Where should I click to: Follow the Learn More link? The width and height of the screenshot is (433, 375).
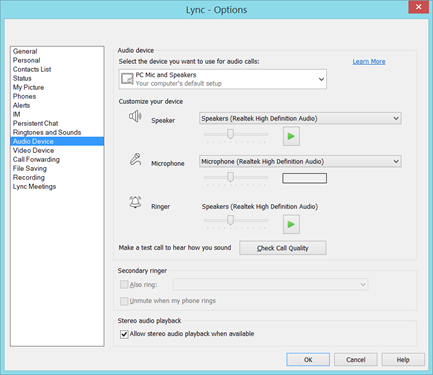369,62
